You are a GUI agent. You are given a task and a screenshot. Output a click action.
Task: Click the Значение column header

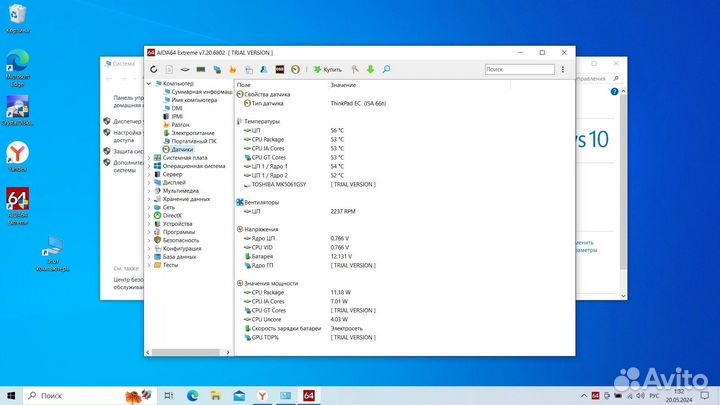click(343, 85)
